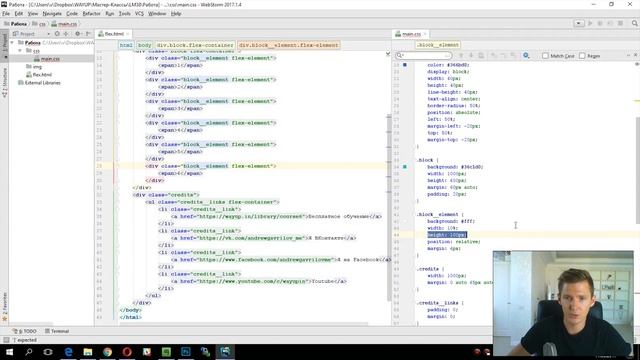Select External Libraries in project tree

click(x=39, y=83)
